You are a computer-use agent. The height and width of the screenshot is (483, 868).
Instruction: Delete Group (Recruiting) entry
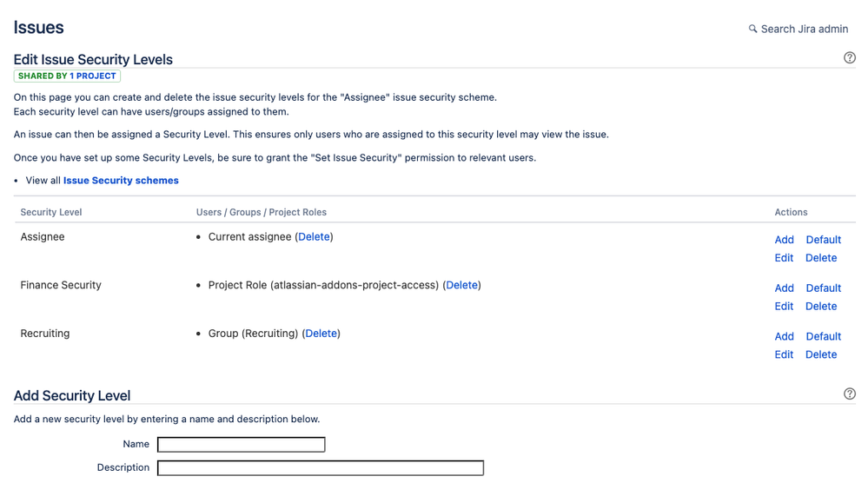[x=321, y=334]
